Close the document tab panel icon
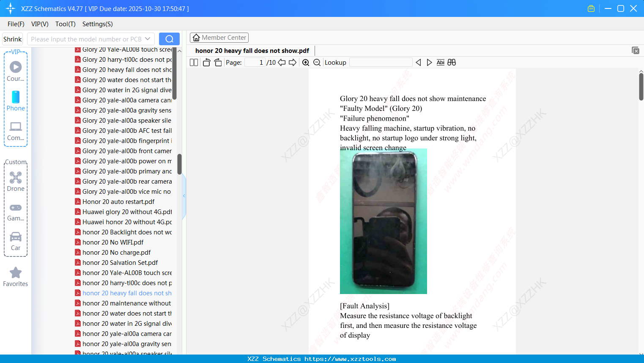 point(636,50)
